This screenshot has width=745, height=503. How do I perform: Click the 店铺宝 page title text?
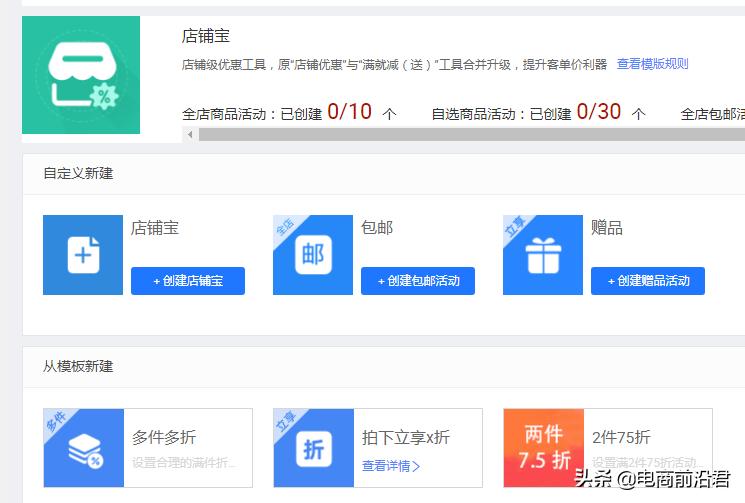point(206,36)
